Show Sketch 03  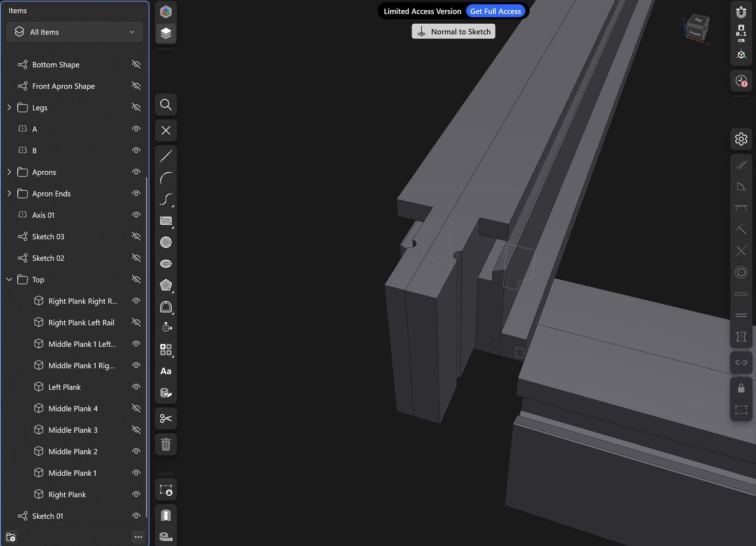click(136, 237)
